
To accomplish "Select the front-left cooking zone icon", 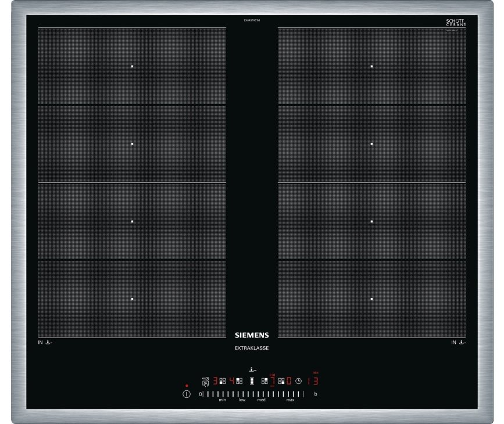I will tap(223, 381).
